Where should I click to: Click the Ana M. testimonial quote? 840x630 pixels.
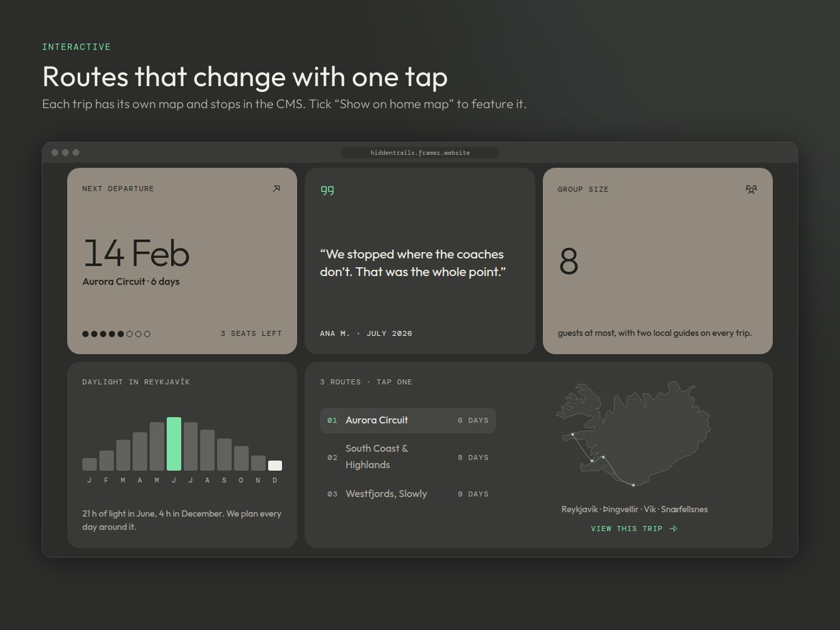[x=413, y=263]
